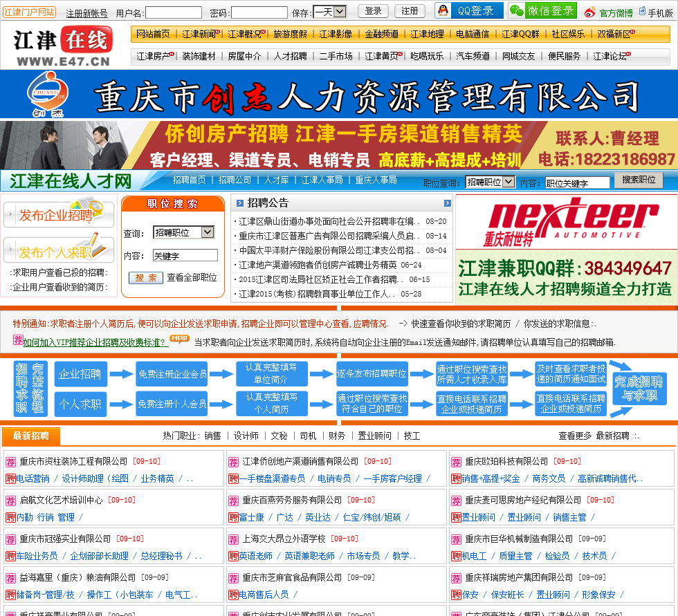Click the 聘 icon before 机电工
Screen dimensions: 678x616
click(x=456, y=556)
